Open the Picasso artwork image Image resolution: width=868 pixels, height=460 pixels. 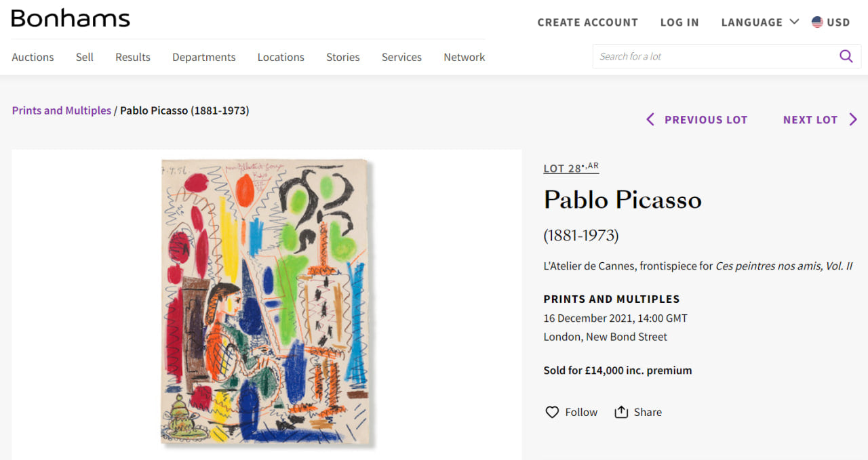pyautogui.click(x=267, y=301)
